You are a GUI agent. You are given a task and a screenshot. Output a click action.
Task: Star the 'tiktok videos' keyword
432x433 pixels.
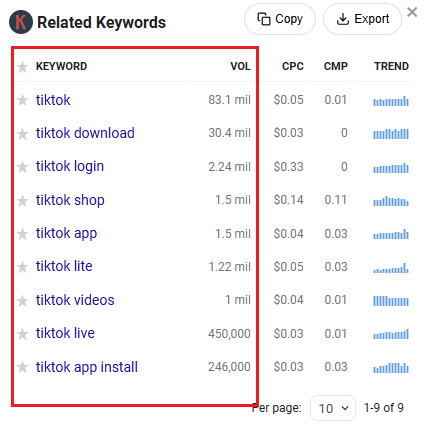pyautogui.click(x=23, y=300)
